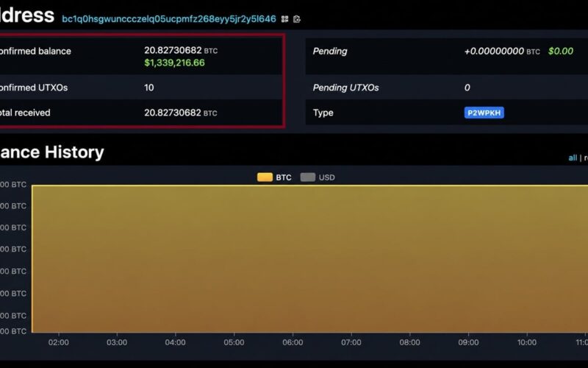The image size is (588, 368).
Task: Show the address QR code icon
Action: pyautogui.click(x=284, y=19)
